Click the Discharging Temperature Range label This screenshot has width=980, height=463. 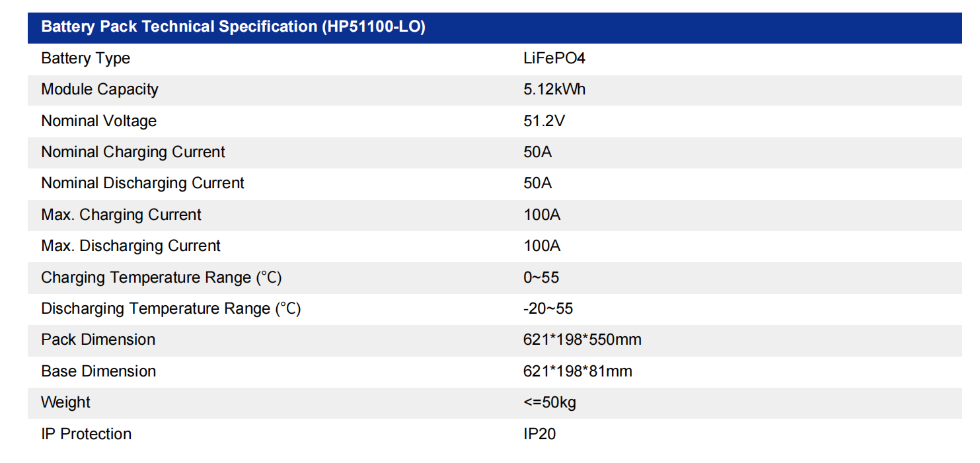click(x=170, y=308)
